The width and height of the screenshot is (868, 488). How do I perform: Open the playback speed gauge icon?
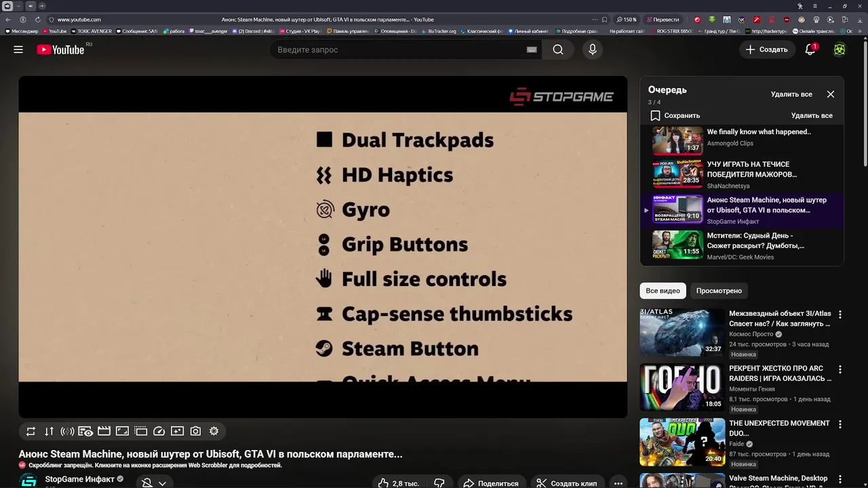[x=159, y=431]
